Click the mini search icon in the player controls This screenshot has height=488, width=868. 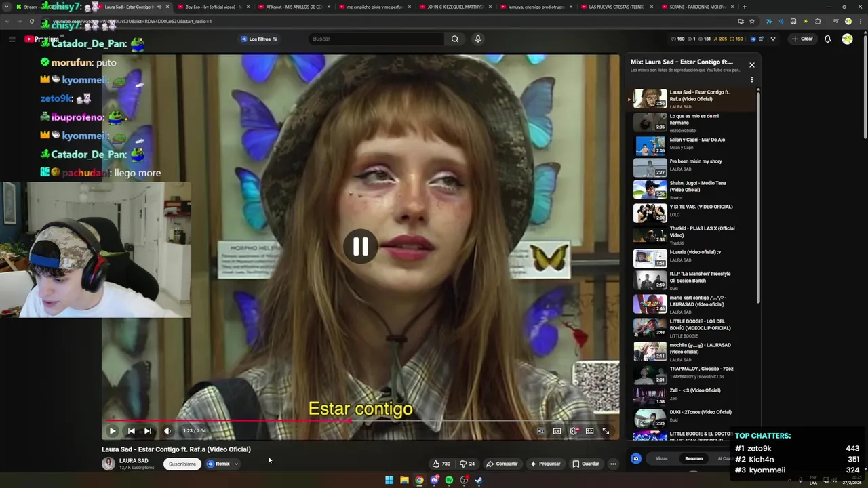(x=540, y=430)
